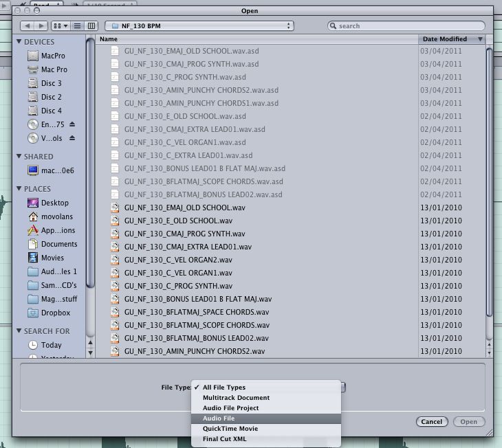Open the Desktop place

[x=48, y=203]
